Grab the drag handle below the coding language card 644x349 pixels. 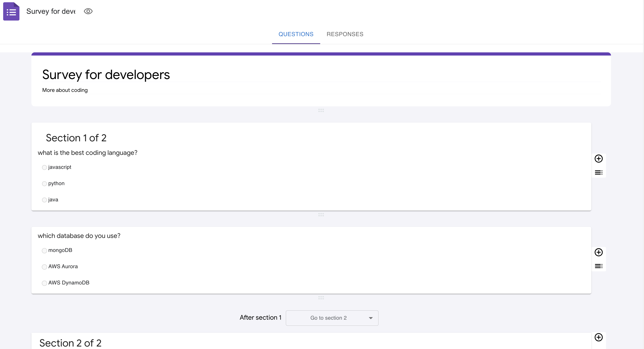tap(321, 215)
